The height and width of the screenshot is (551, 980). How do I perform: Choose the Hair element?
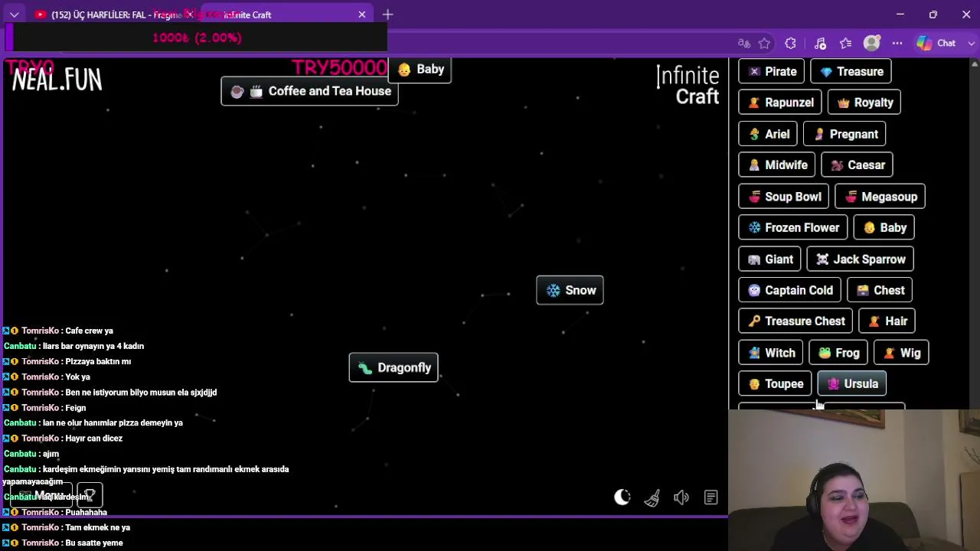click(887, 321)
